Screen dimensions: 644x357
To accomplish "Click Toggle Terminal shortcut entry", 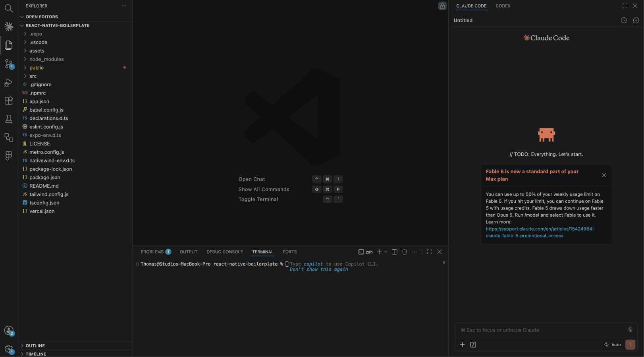I will tap(258, 199).
